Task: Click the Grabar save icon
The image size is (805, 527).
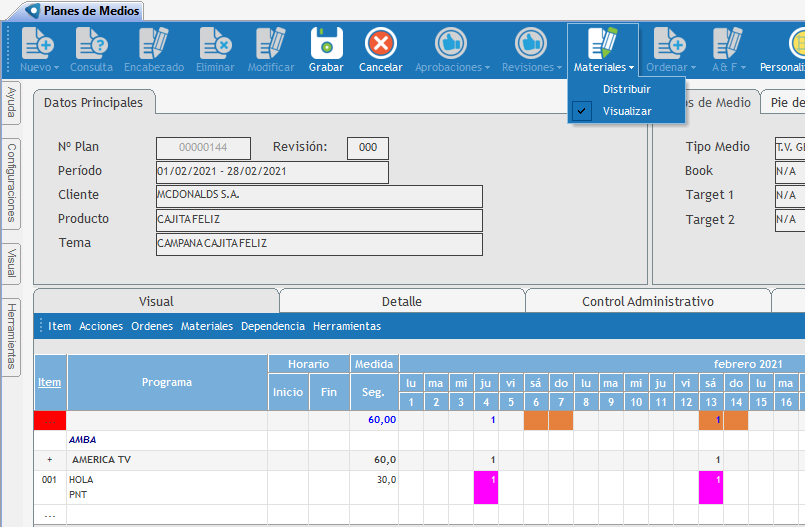Action: tap(326, 44)
